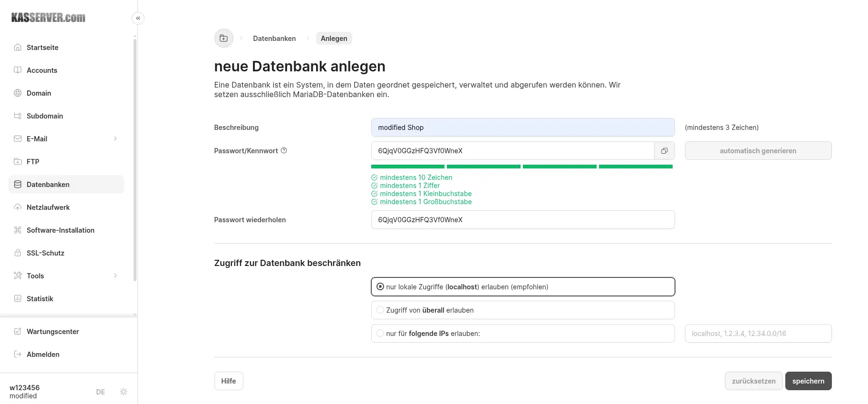Expand the E-Mail submenu chevron

click(x=115, y=139)
